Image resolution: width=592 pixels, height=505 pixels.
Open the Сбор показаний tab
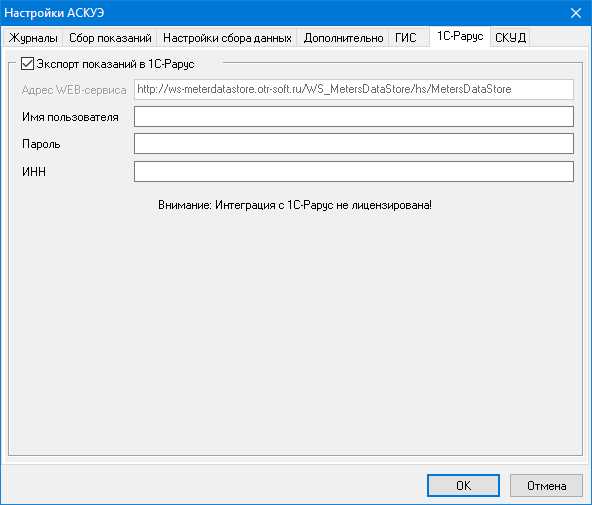pyautogui.click(x=110, y=38)
